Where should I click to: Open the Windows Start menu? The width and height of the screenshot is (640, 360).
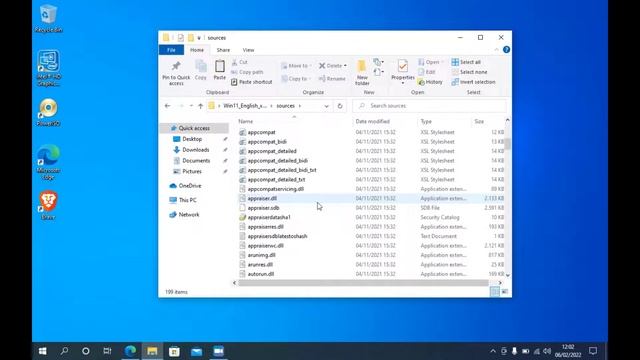42,351
